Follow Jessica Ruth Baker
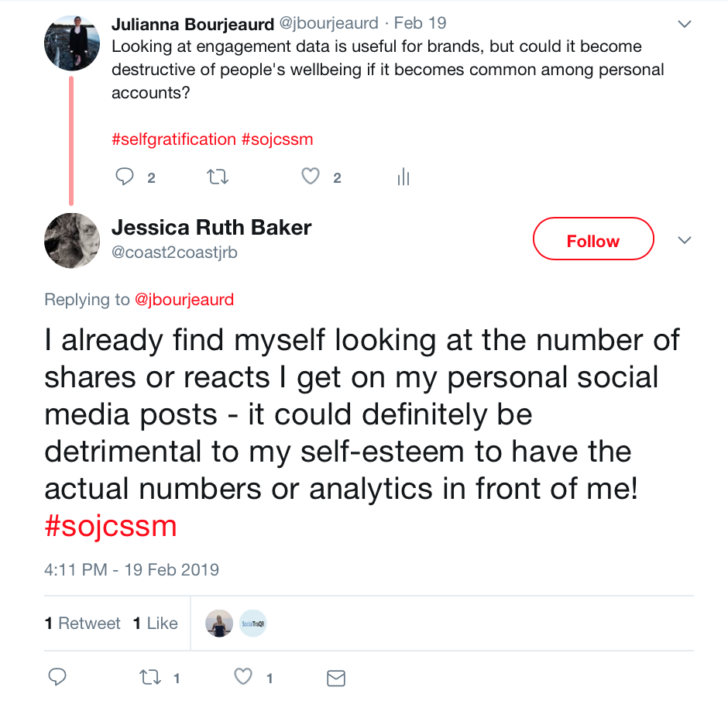The height and width of the screenshot is (708, 728). click(592, 241)
